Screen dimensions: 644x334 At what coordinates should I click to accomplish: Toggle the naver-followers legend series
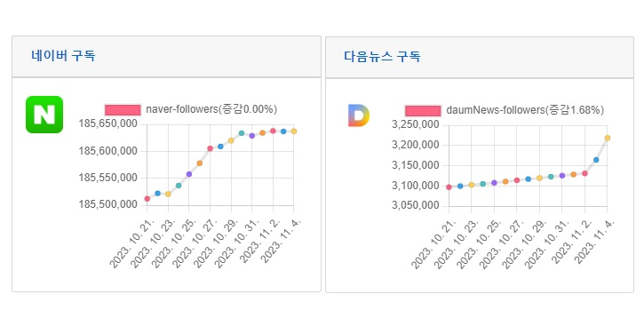191,109
